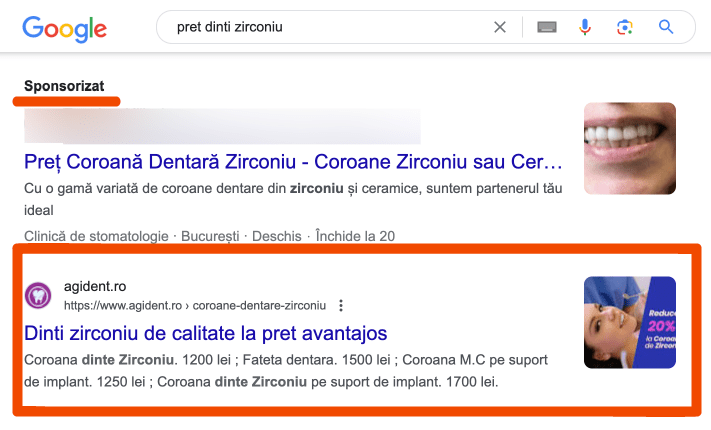The width and height of the screenshot is (711, 430).
Task: Click into the search box text
Action: 229,27
